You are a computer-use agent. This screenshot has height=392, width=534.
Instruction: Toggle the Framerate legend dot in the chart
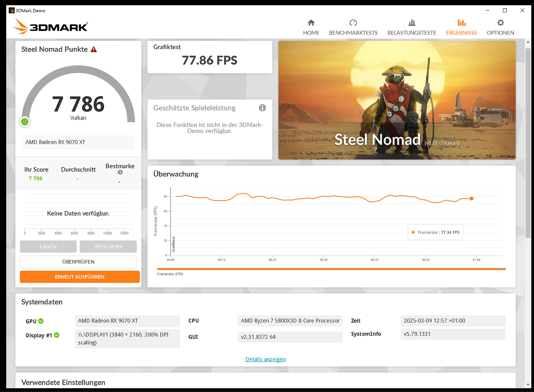tap(413, 232)
